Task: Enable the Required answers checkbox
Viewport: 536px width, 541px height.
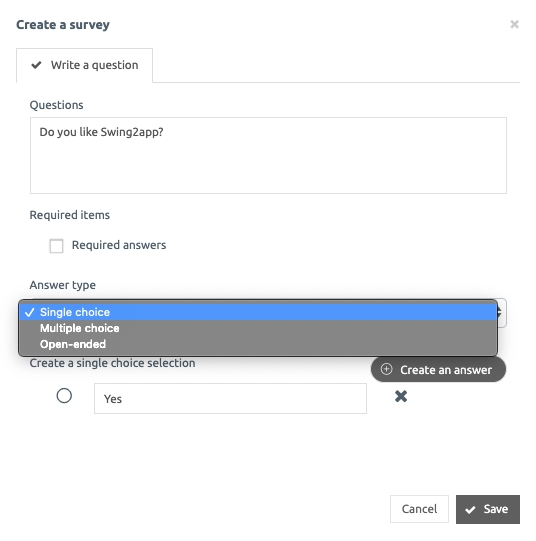Action: [x=56, y=246]
